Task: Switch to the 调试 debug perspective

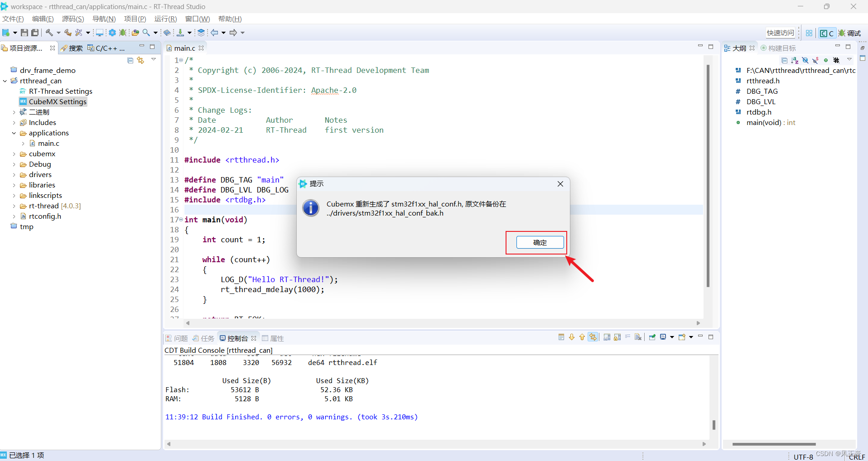Action: (849, 33)
